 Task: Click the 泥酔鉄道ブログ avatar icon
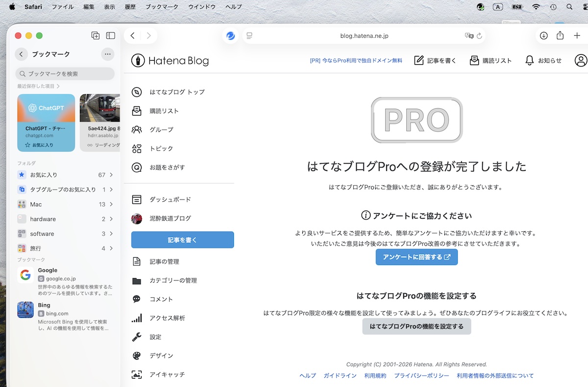coord(137,218)
